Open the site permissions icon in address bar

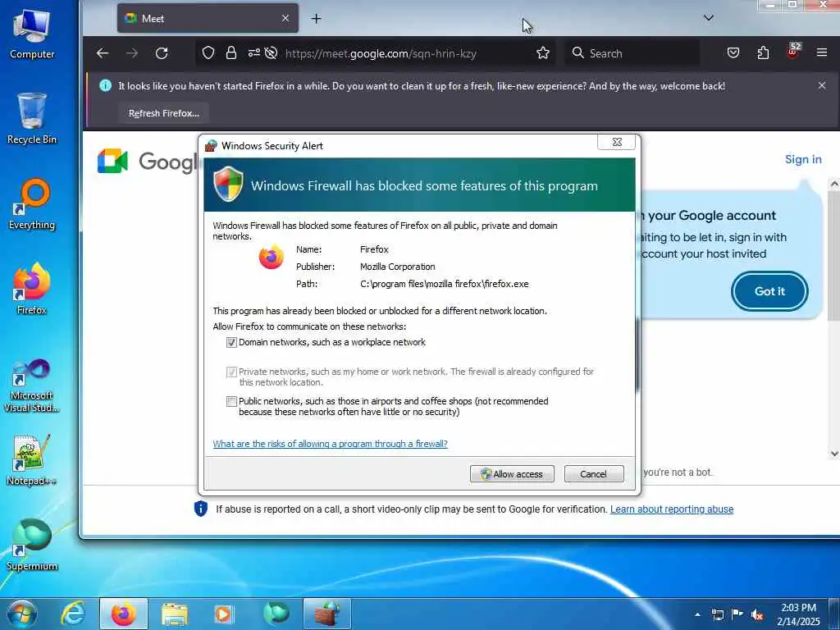(253, 52)
